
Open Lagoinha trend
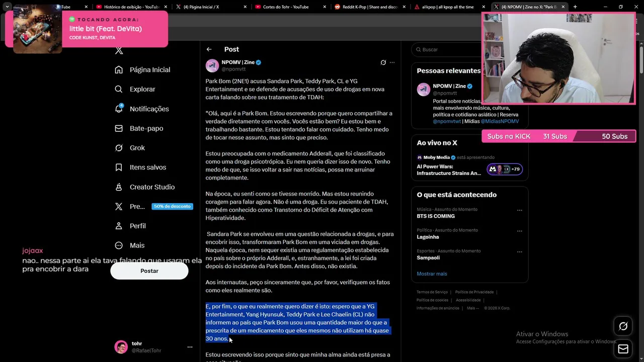[428, 237]
